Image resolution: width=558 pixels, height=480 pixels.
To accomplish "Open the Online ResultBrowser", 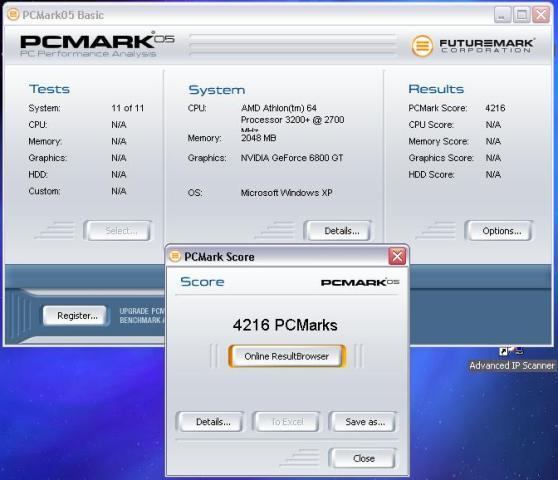I will click(286, 356).
